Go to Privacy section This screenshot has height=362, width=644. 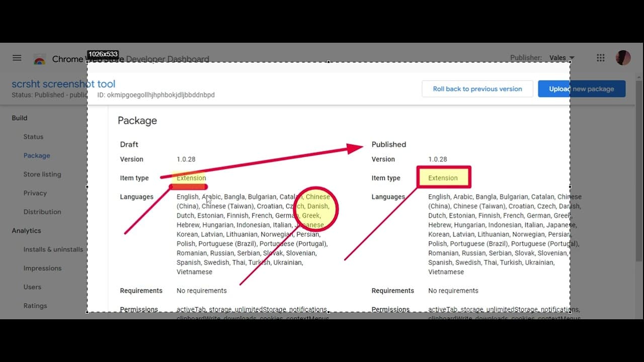(35, 193)
